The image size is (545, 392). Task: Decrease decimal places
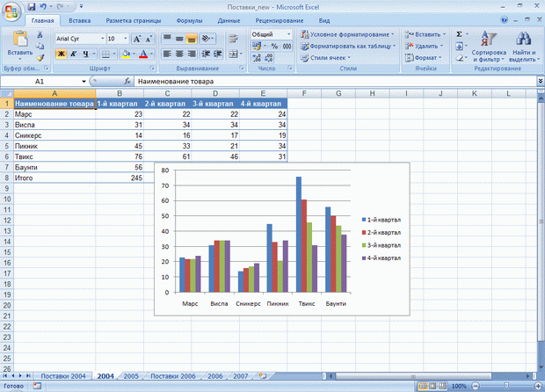pos(269,58)
